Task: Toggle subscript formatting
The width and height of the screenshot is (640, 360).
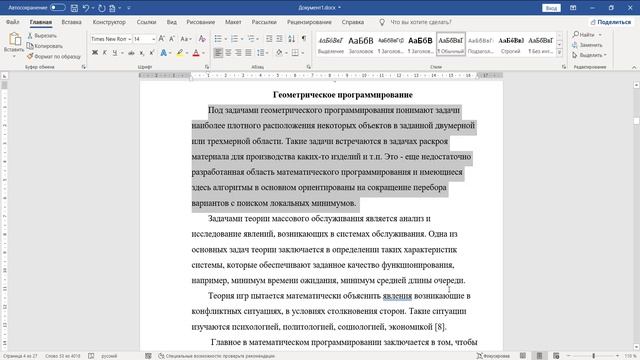Action: click(x=142, y=53)
